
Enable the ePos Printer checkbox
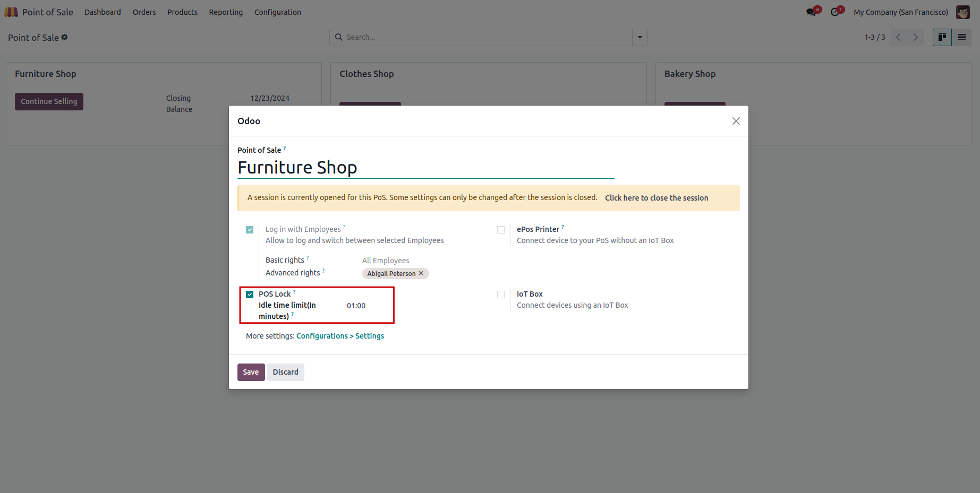pyautogui.click(x=501, y=230)
